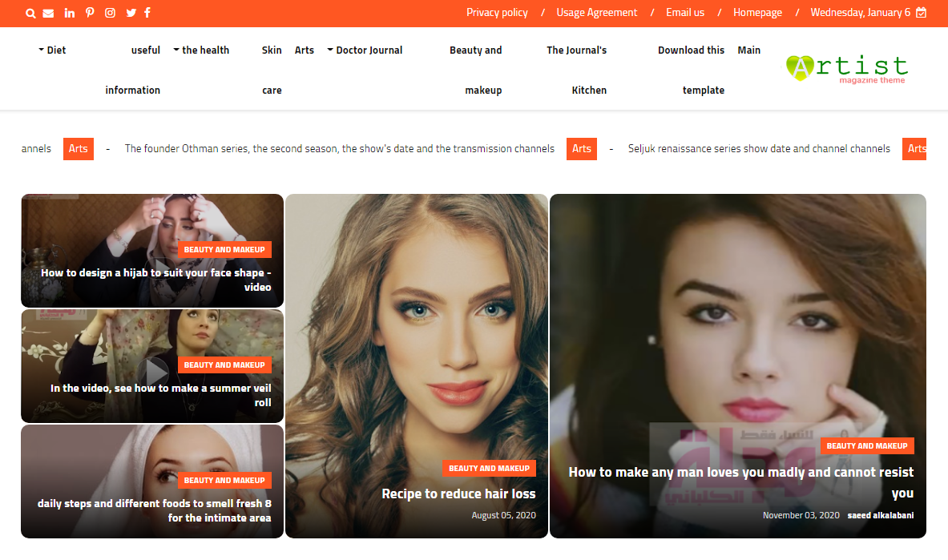The height and width of the screenshot is (560, 948).
Task: Open the Seljuk renaissance series ticker headline
Action: [760, 149]
